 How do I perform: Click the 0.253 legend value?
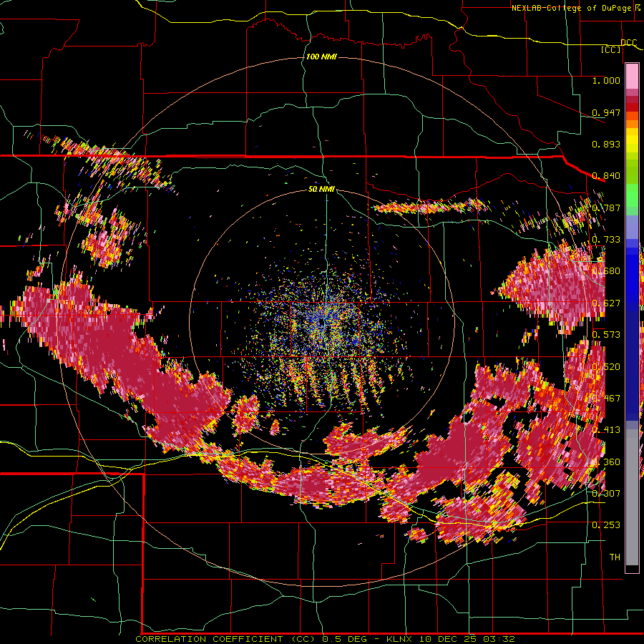tap(606, 525)
